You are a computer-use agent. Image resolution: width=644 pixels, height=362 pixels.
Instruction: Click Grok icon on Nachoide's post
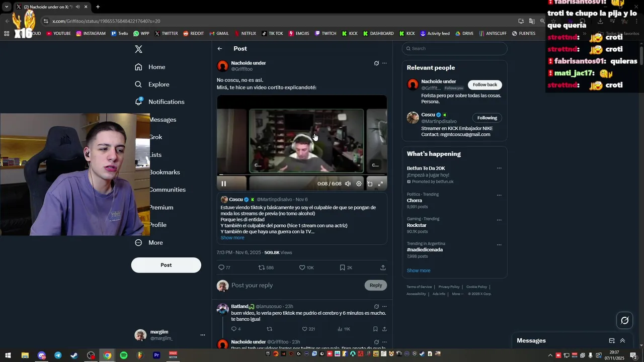(x=376, y=63)
